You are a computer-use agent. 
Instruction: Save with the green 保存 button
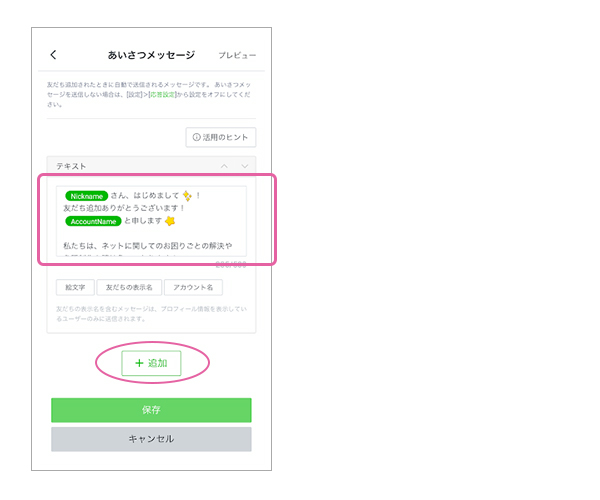(x=151, y=410)
